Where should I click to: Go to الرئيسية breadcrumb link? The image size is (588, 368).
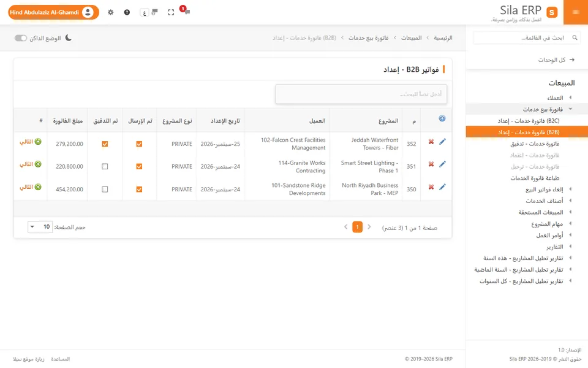pyautogui.click(x=443, y=37)
